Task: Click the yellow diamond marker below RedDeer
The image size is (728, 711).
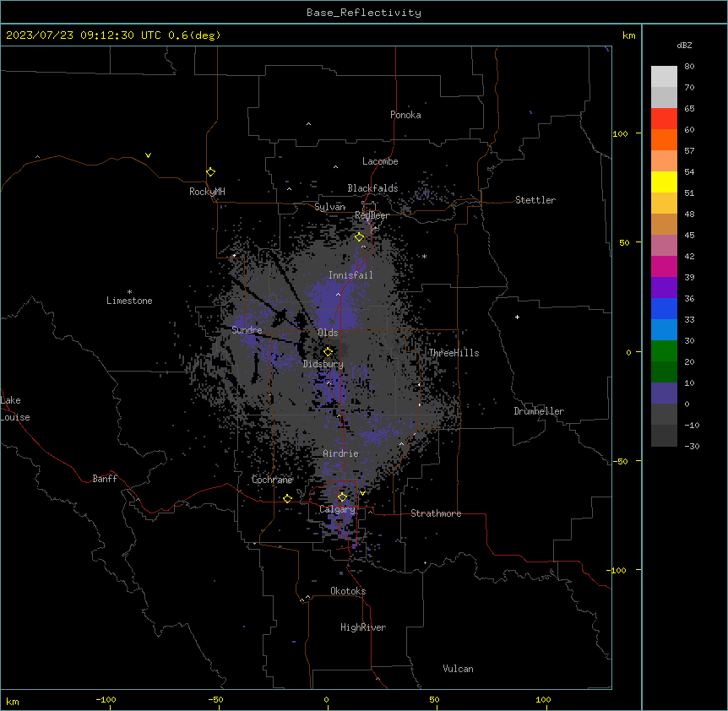Action: pyautogui.click(x=359, y=237)
